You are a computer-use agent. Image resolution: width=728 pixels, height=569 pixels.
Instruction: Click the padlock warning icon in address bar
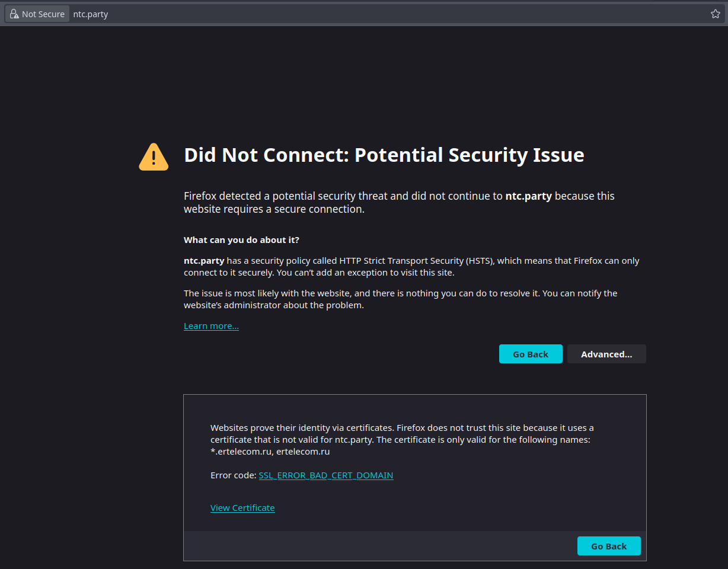pyautogui.click(x=14, y=14)
